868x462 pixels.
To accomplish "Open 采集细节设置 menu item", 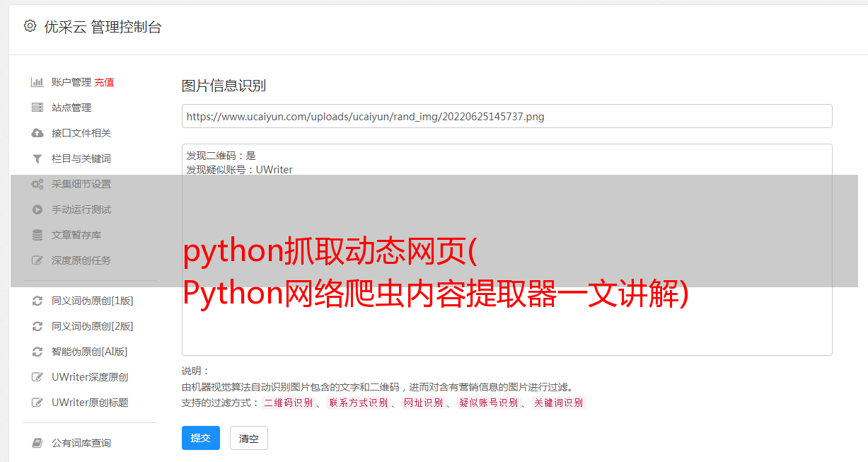I will (x=81, y=184).
